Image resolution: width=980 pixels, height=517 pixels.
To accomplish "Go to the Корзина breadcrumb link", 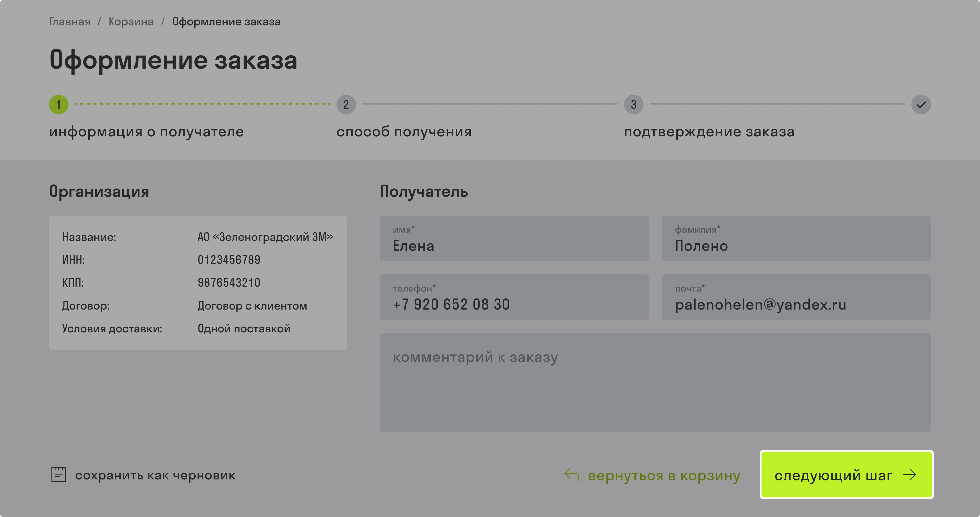I will (131, 22).
